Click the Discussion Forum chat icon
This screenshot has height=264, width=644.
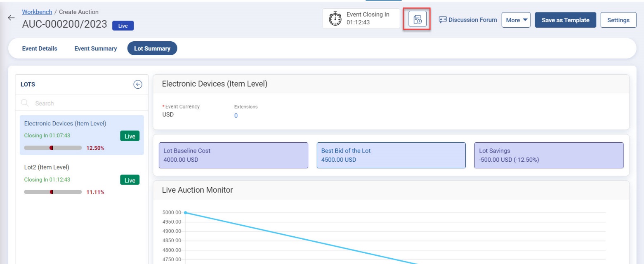point(443,20)
